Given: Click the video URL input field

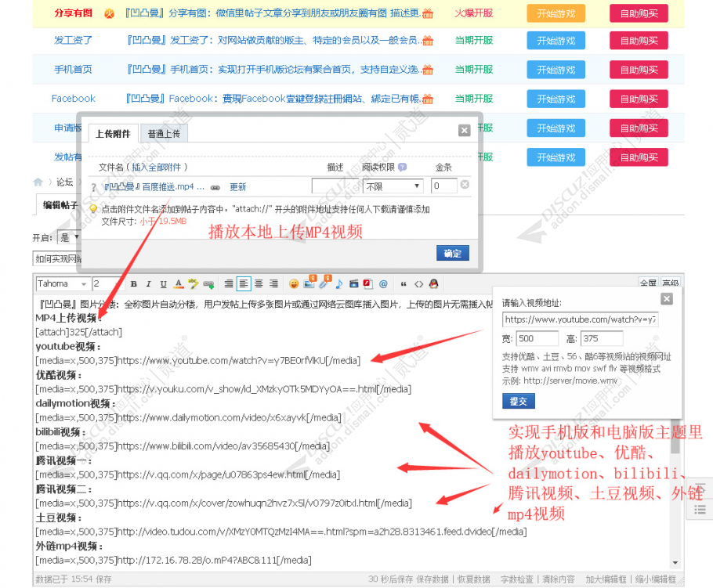Looking at the screenshot, I should (580, 320).
